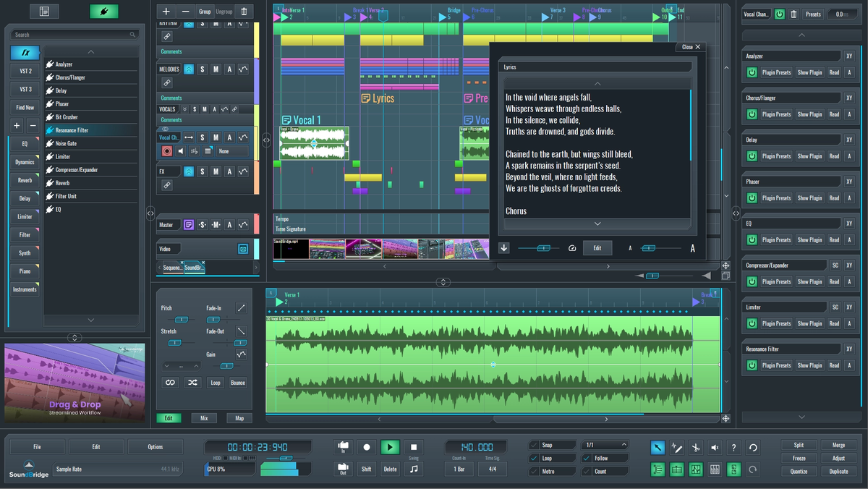
Task: Select the scissors cut tool
Action: click(695, 448)
